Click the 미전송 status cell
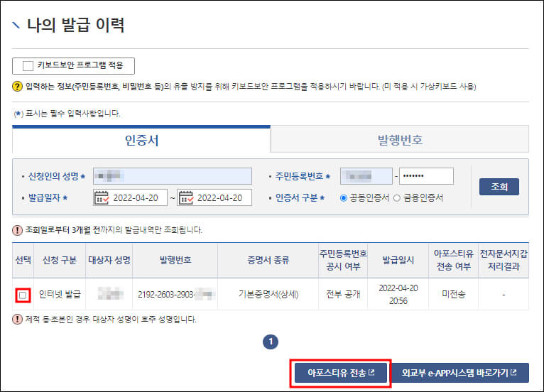 (x=453, y=295)
